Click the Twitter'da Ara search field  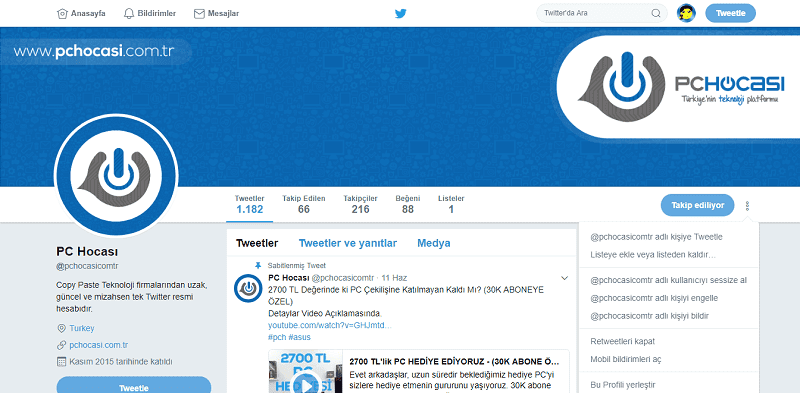[602, 13]
